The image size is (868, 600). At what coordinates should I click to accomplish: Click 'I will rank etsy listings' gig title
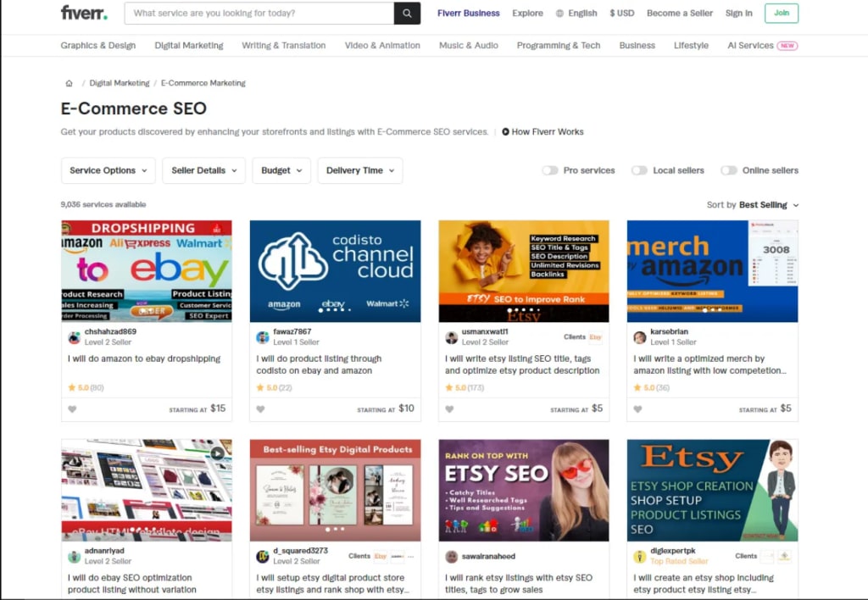click(519, 583)
